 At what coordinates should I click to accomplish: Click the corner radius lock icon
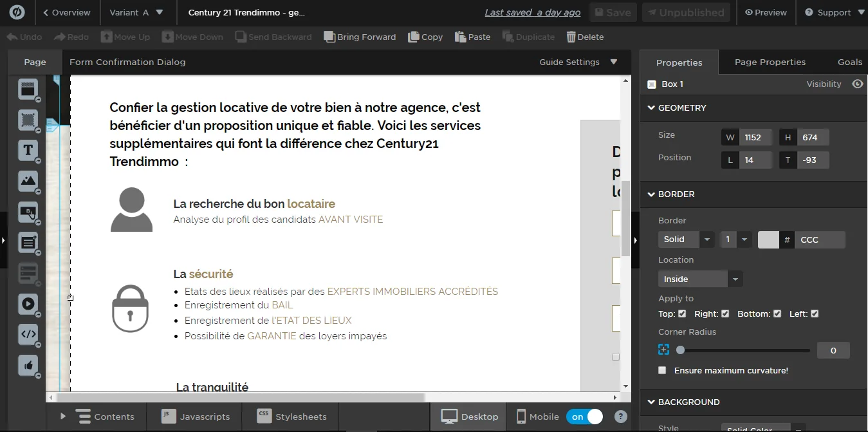(x=664, y=350)
